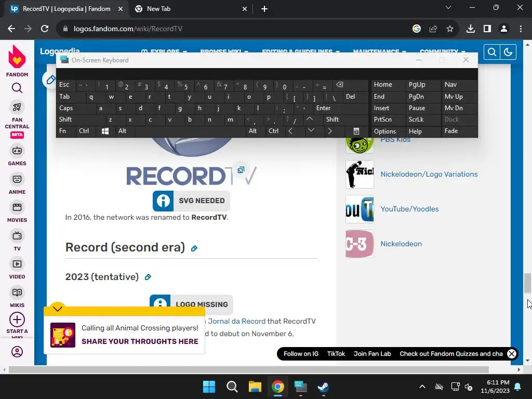
Task: Open the user profile icon in the sidebar
Action: pyautogui.click(x=17, y=352)
